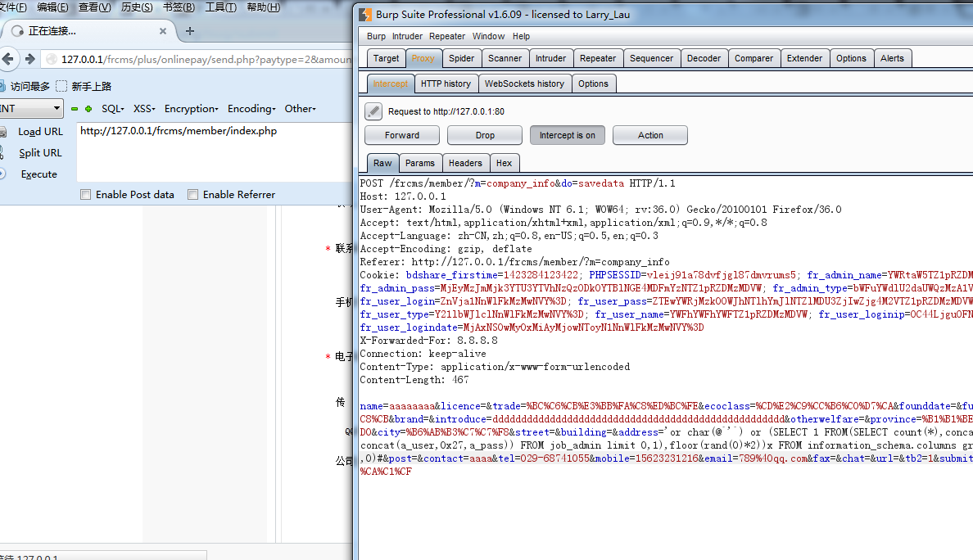Enable Post data checkbox in HackBar

click(86, 195)
